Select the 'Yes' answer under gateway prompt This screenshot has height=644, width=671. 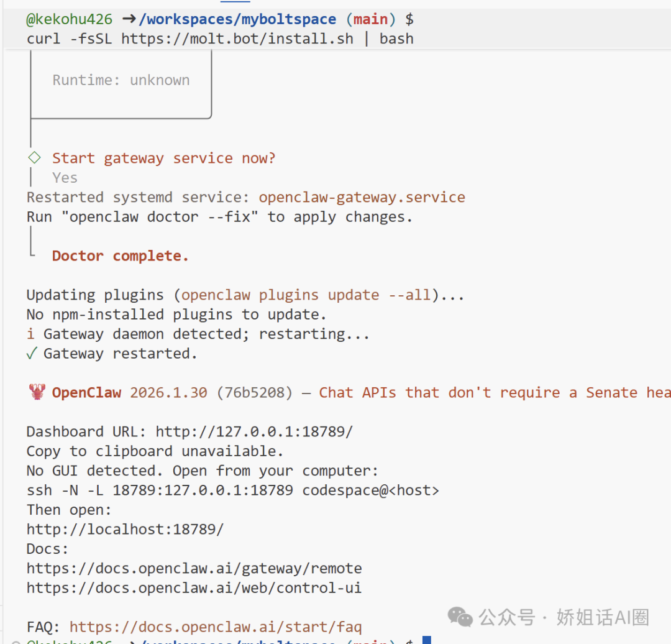[65, 178]
